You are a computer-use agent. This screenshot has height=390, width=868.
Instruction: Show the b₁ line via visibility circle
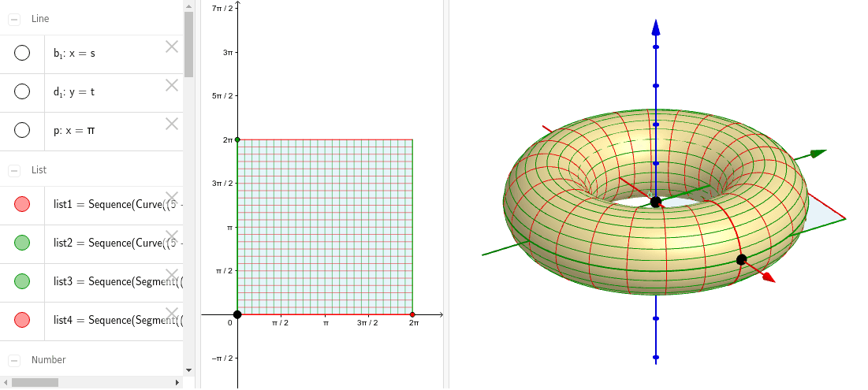tap(22, 53)
